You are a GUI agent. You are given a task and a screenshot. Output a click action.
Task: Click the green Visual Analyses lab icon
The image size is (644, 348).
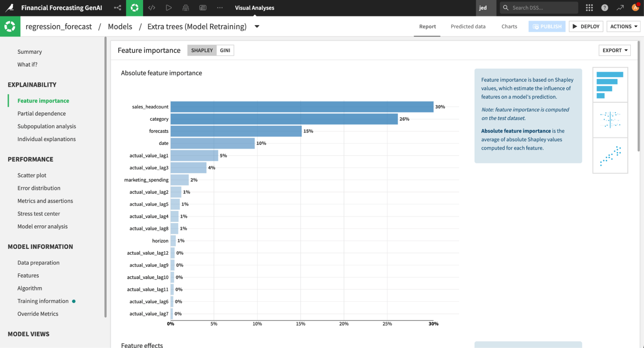click(134, 8)
